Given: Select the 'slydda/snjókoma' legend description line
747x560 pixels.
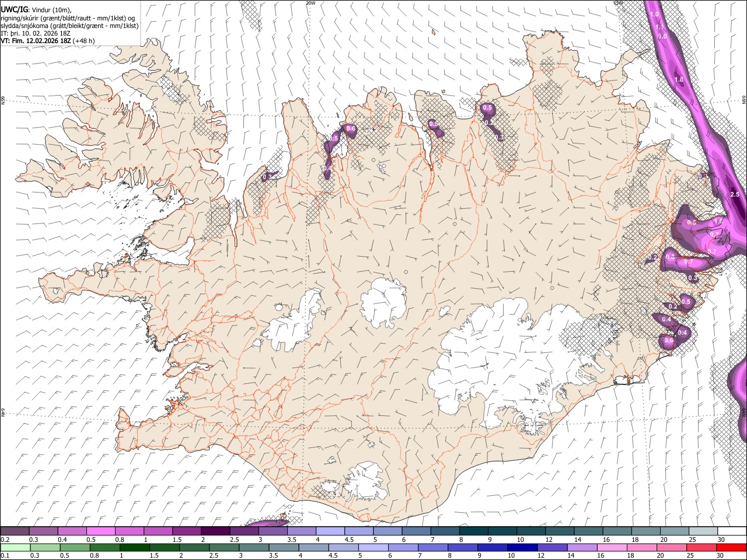Looking at the screenshot, I should pyautogui.click(x=70, y=26).
